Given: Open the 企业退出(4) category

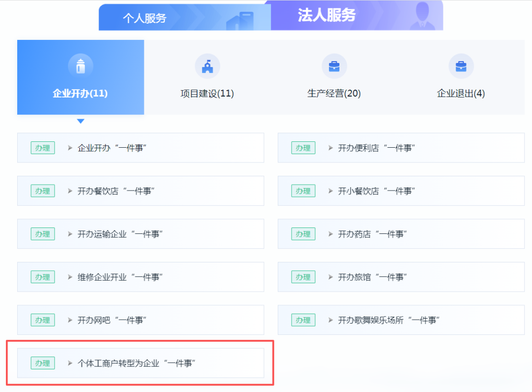Looking at the screenshot, I should point(461,93).
